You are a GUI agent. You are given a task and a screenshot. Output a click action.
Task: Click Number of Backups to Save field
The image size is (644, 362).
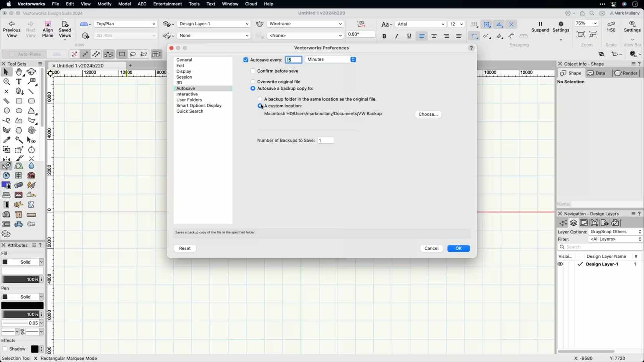[x=326, y=141]
